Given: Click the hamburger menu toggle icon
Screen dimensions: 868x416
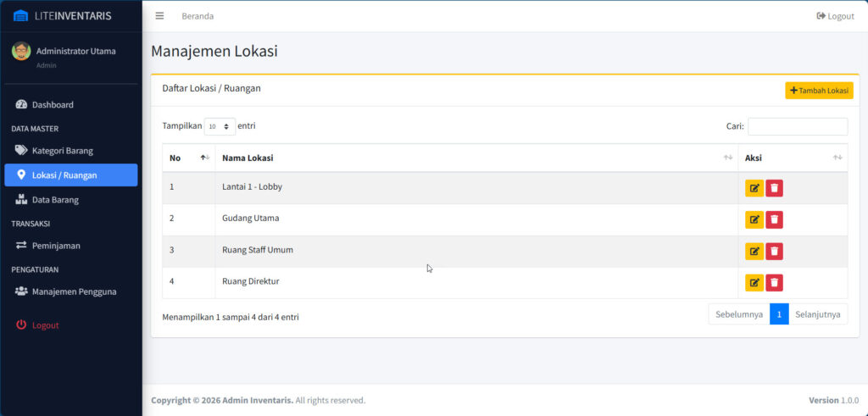Looking at the screenshot, I should (159, 16).
